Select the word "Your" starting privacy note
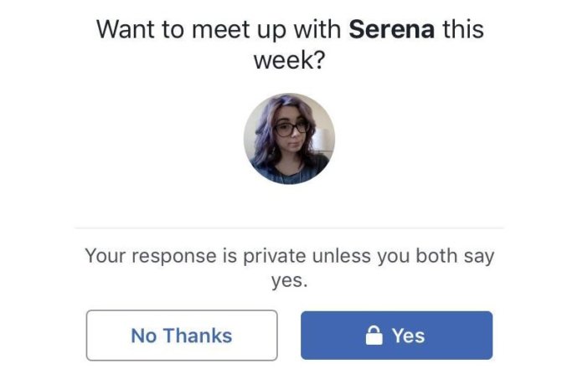The width and height of the screenshot is (588, 374). (106, 256)
